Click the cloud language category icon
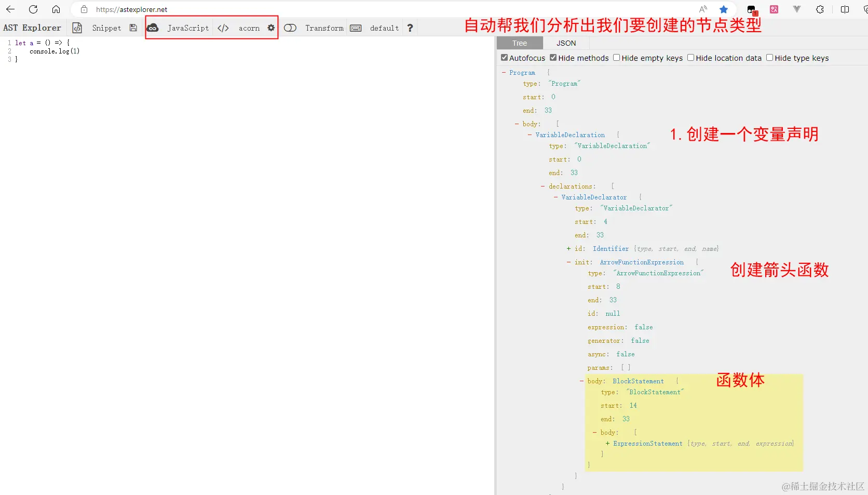 153,28
